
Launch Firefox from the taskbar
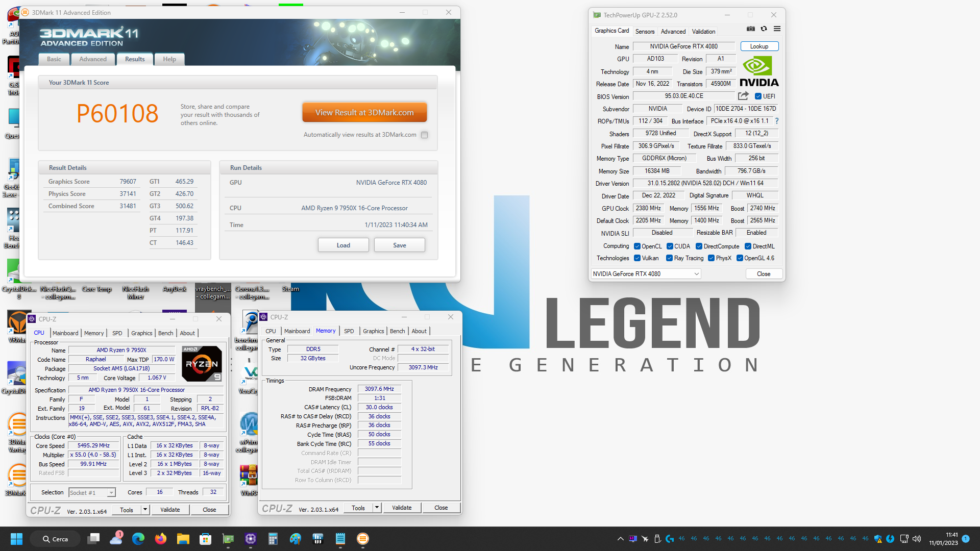pyautogui.click(x=161, y=539)
